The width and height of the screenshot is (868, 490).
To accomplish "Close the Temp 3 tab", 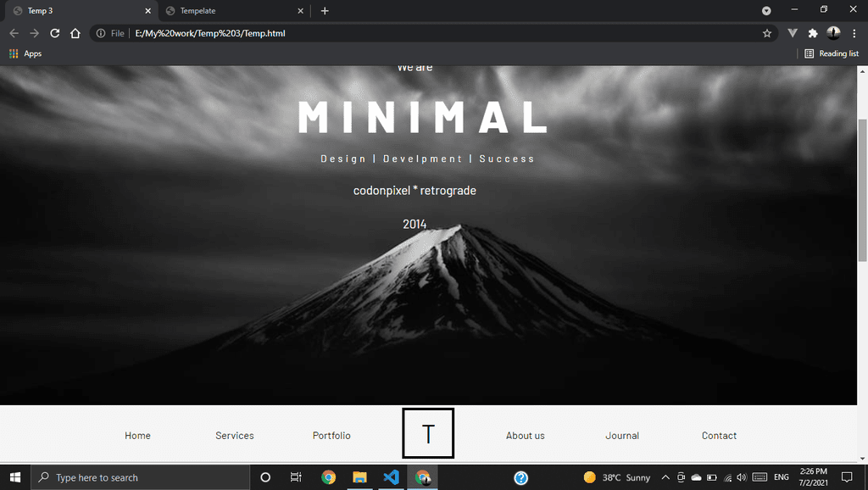I will (147, 10).
